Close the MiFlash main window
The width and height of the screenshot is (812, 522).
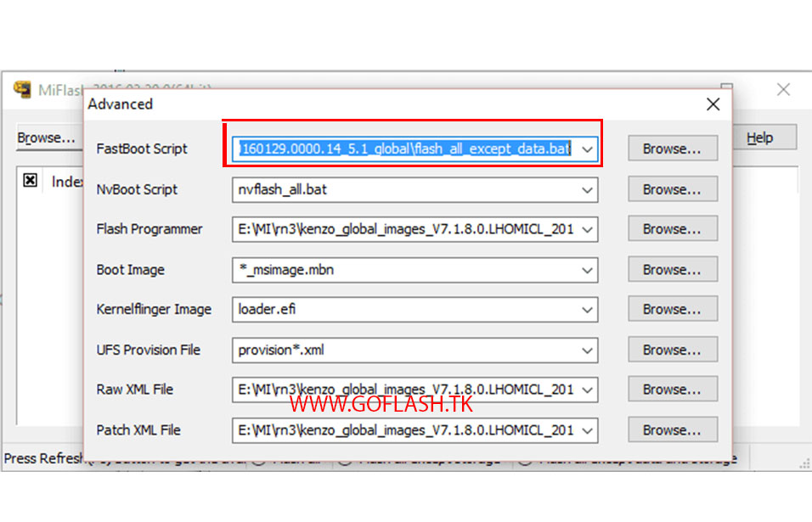[x=783, y=89]
